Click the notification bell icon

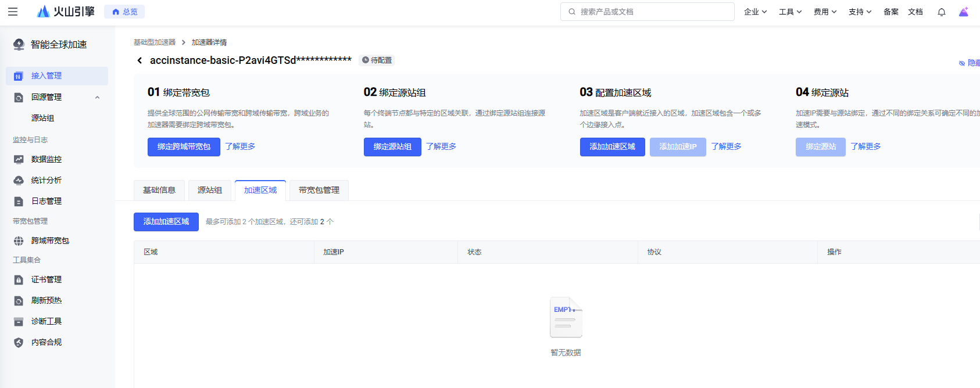click(941, 12)
